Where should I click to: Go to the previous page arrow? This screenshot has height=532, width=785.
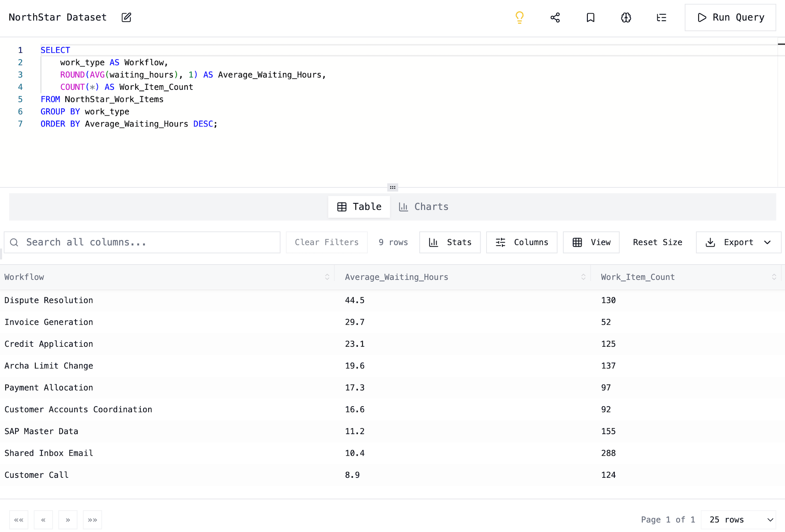point(43,520)
